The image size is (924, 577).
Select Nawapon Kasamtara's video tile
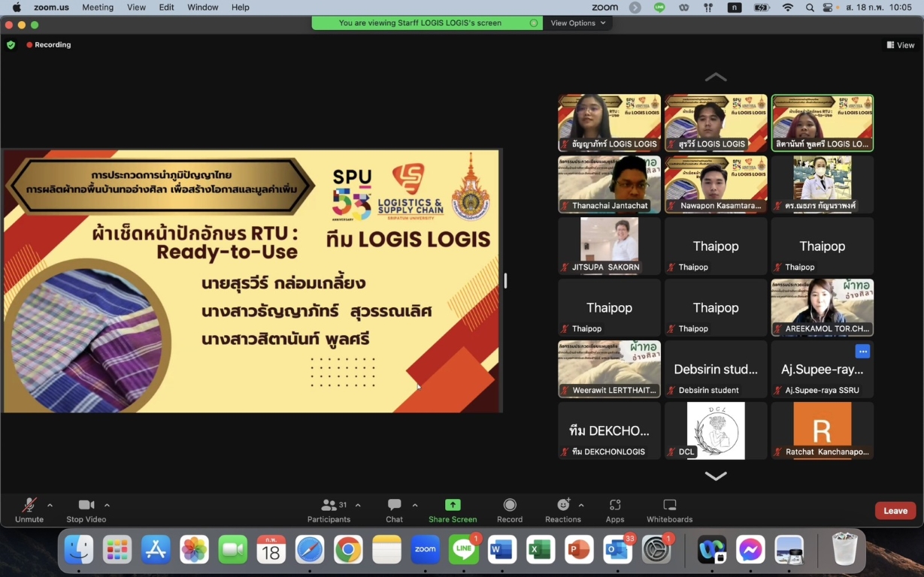(x=716, y=185)
